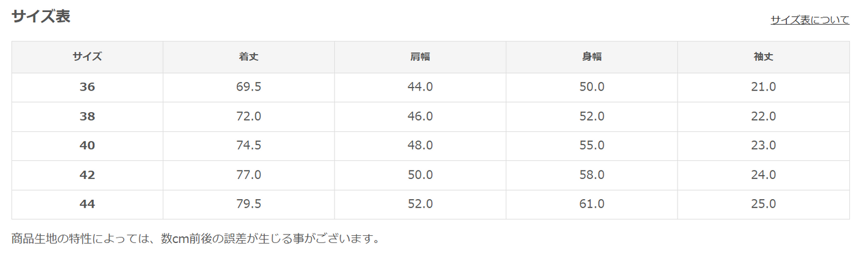Viewport: 868px width, 255px height.
Task: Click the 55.0 身幅 value cell
Action: point(592,146)
